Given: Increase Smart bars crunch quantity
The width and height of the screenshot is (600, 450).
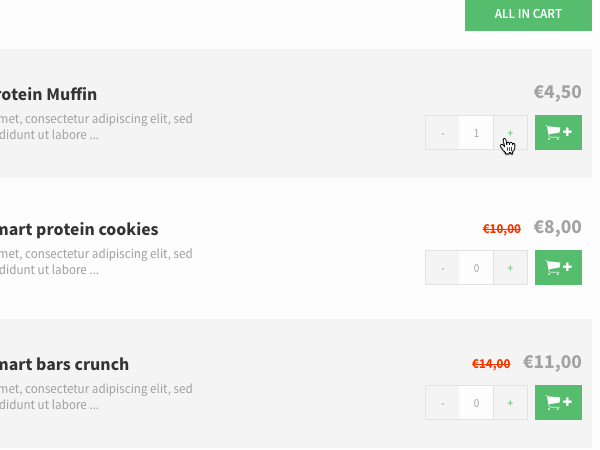Looking at the screenshot, I should click(510, 403).
